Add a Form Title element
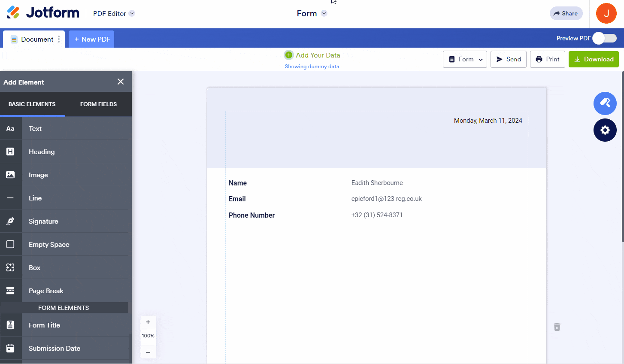624x364 pixels. click(x=64, y=325)
